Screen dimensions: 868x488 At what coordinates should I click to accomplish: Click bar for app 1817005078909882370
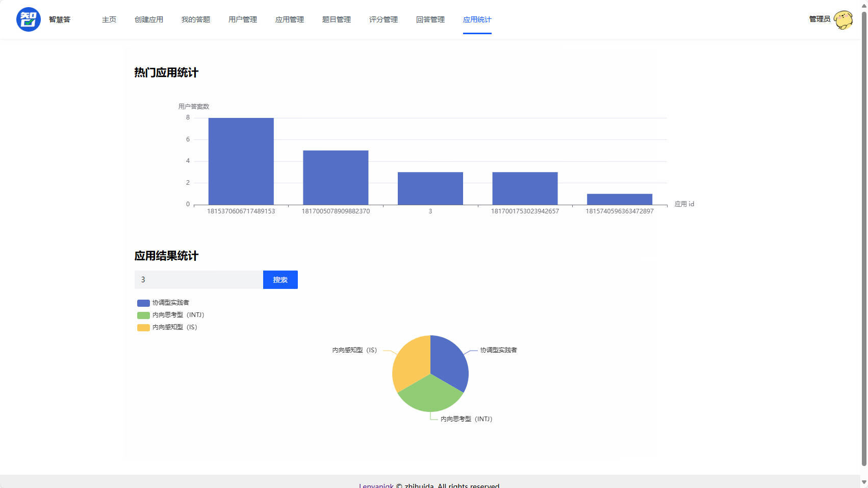click(336, 178)
